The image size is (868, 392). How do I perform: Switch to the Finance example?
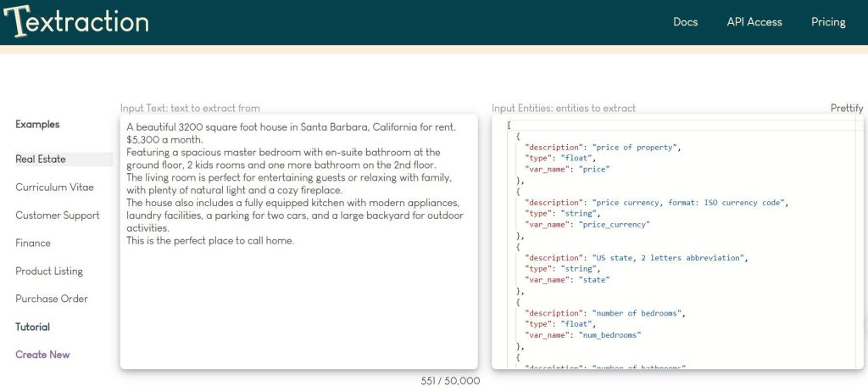click(x=33, y=244)
